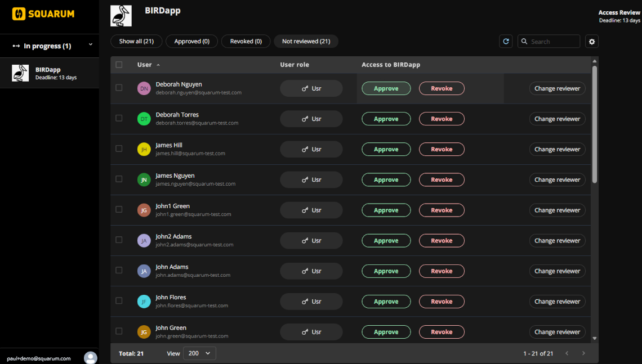This screenshot has width=642, height=364.
Task: Open the Usr role selector for James Nguyen
Action: click(311, 180)
